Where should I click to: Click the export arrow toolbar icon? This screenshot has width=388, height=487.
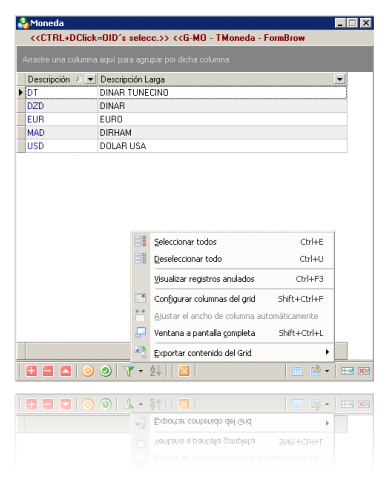tap(315, 370)
